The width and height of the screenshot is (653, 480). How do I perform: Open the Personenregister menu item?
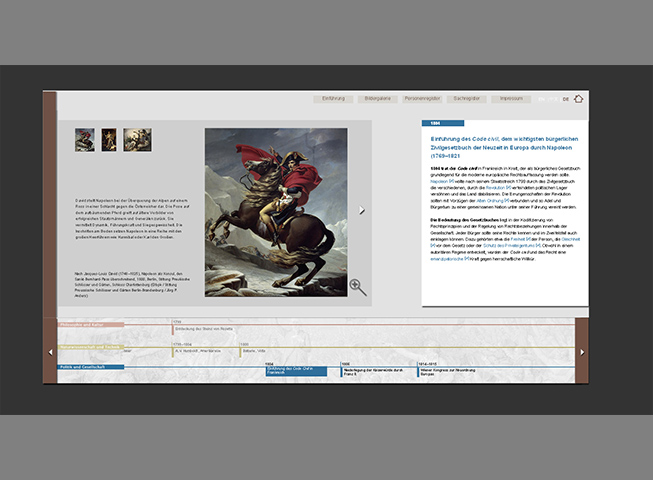click(x=422, y=99)
